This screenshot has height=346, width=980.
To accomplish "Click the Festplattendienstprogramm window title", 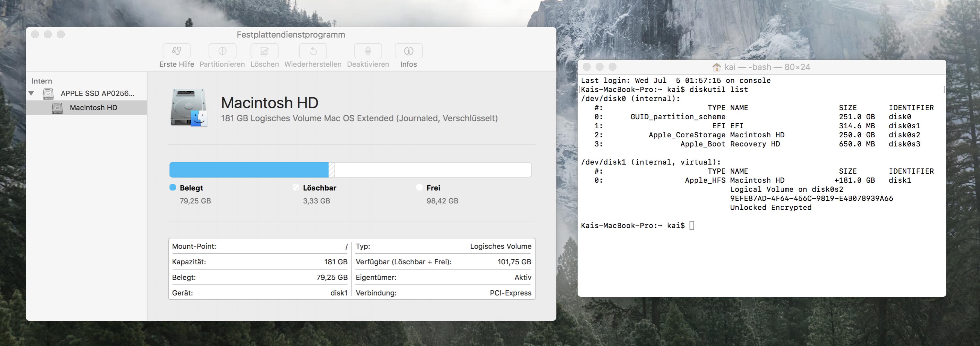I will coord(291,35).
